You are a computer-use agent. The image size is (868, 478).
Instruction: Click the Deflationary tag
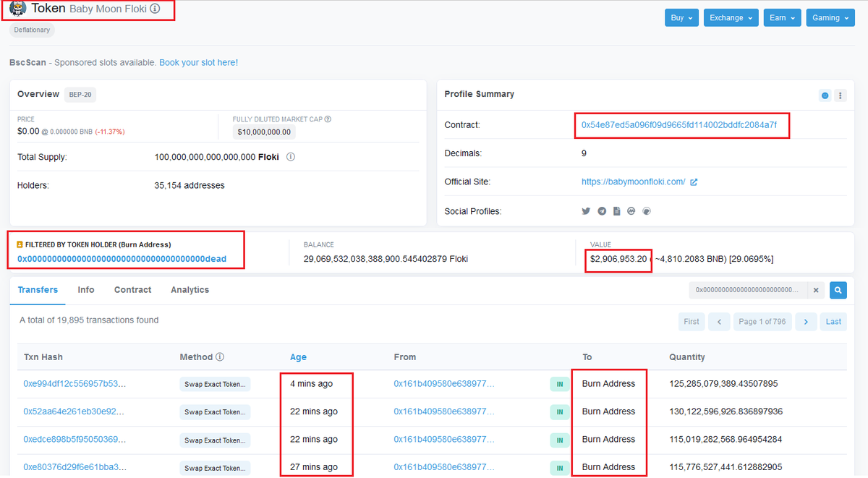pyautogui.click(x=33, y=30)
